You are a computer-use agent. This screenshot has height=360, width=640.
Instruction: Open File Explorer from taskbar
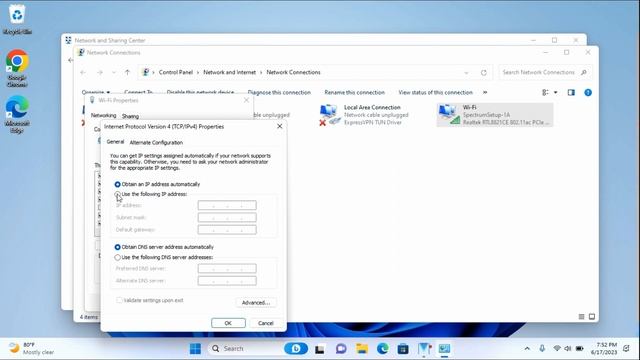point(362,349)
